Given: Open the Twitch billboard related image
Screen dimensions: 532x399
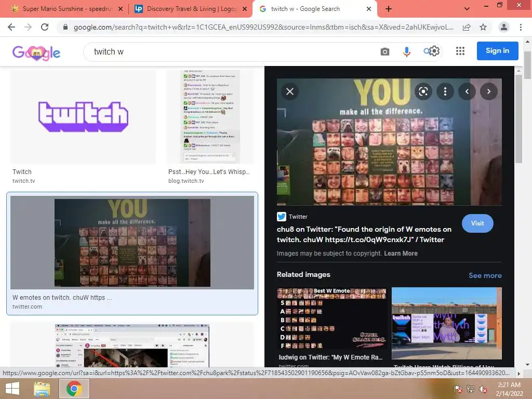Looking at the screenshot, I should [446, 323].
